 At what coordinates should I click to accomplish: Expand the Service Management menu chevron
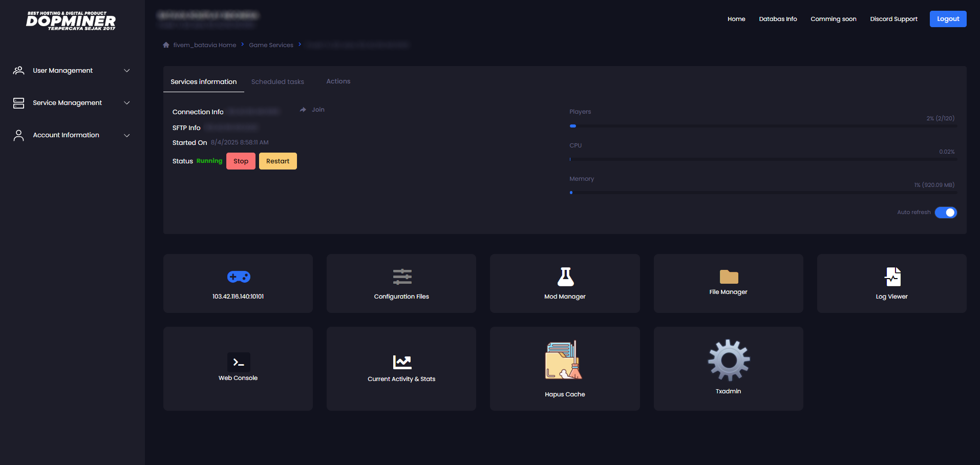pyautogui.click(x=127, y=103)
